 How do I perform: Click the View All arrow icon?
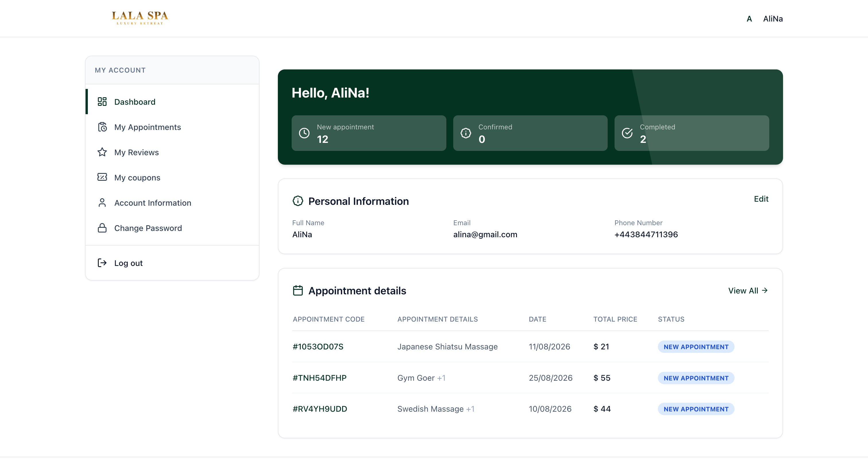pos(765,290)
